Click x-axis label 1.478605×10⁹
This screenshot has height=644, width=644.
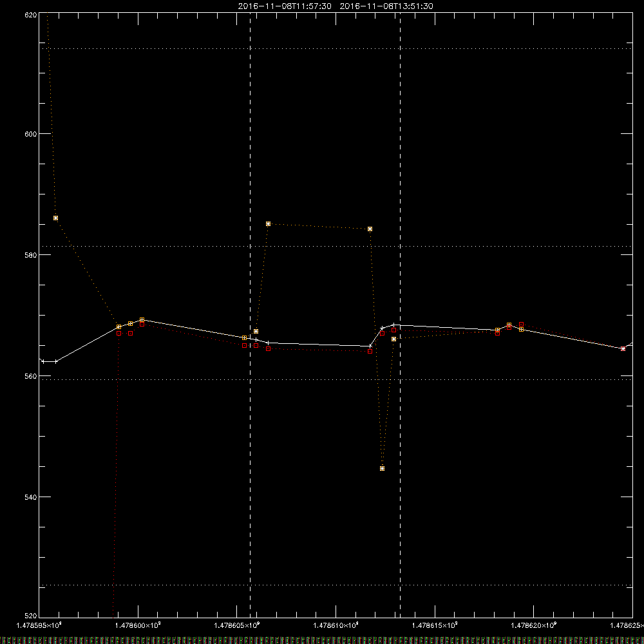tap(237, 625)
